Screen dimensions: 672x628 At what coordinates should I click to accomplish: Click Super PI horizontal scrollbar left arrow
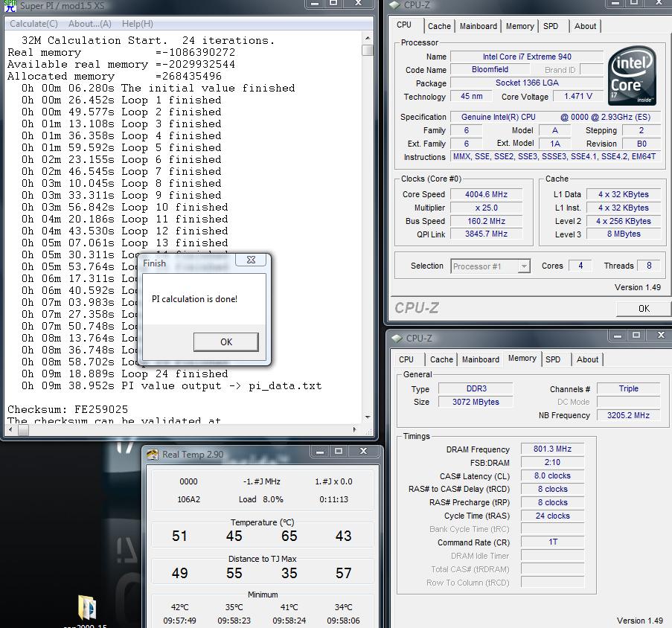[10, 429]
